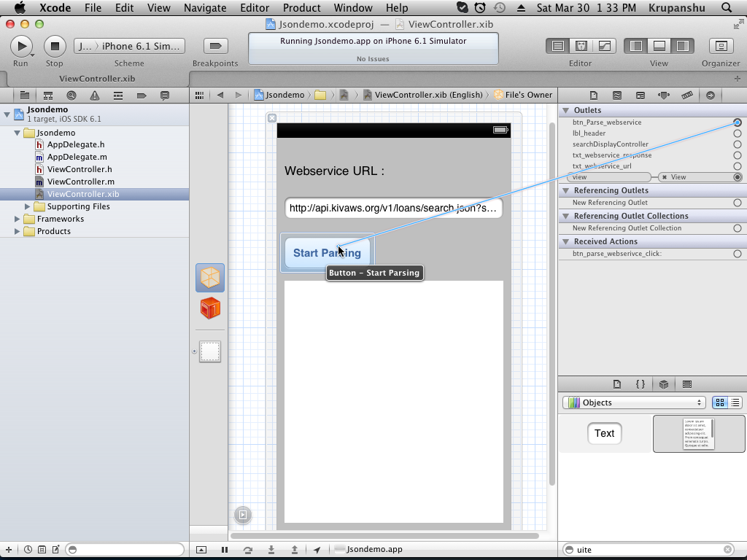This screenshot has width=747, height=560.
Task: Hide the Utilities pane on the right
Action: 682,46
